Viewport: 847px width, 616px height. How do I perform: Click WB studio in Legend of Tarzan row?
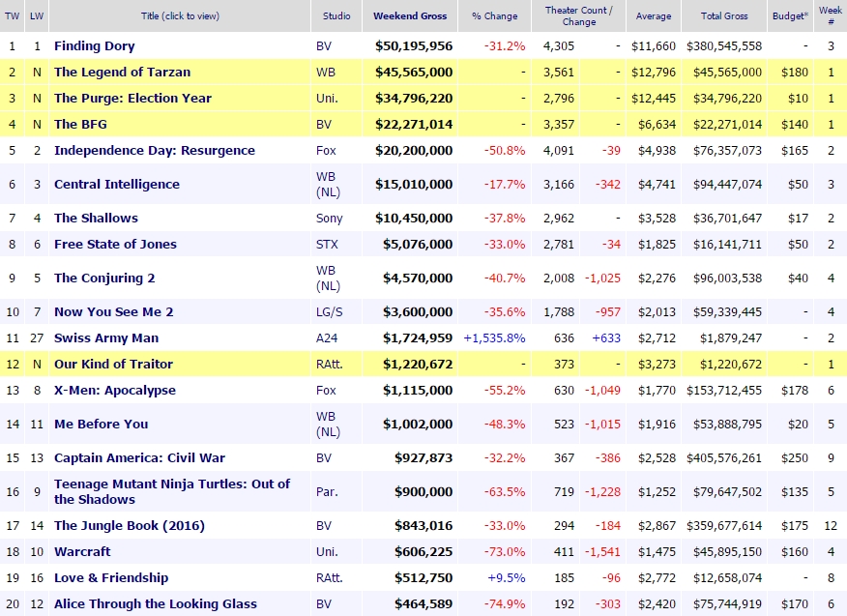coord(326,72)
